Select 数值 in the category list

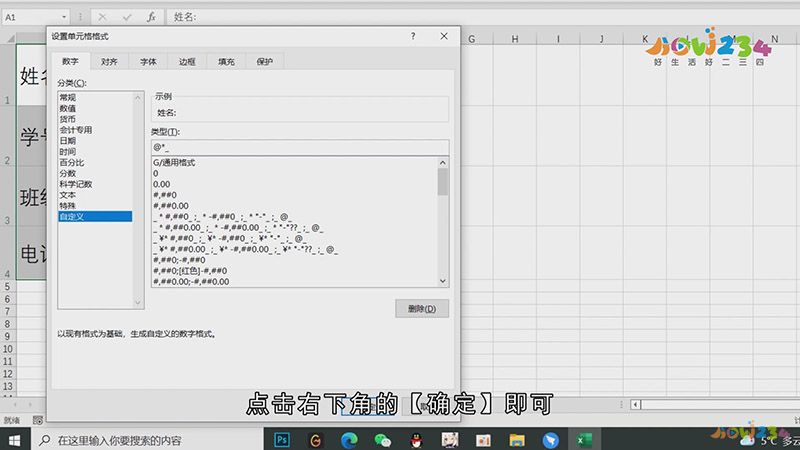point(95,108)
